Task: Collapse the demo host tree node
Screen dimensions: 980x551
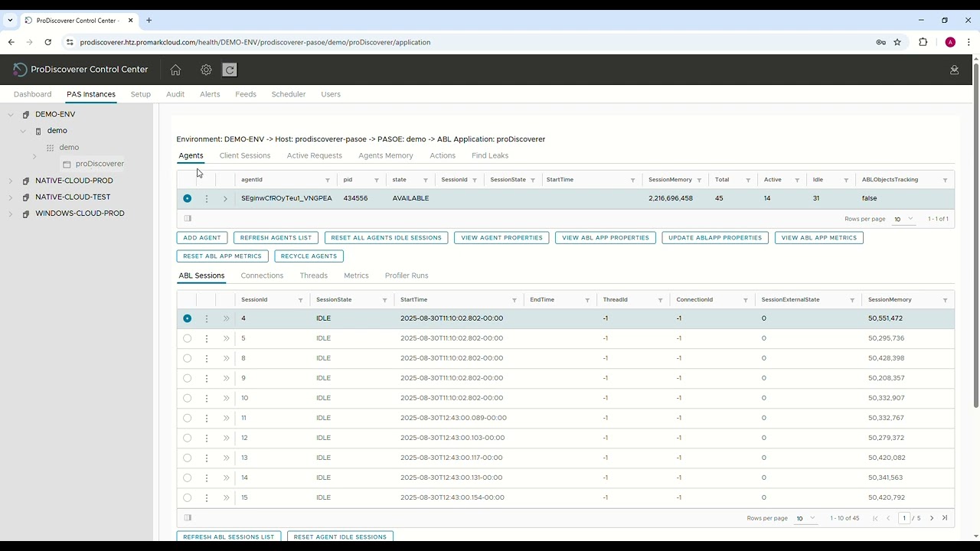Action: pyautogui.click(x=24, y=131)
